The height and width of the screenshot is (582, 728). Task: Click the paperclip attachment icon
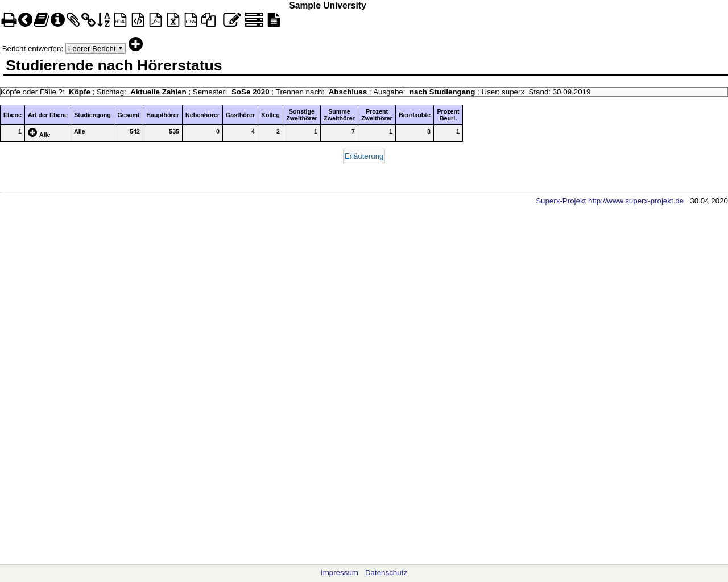click(73, 20)
